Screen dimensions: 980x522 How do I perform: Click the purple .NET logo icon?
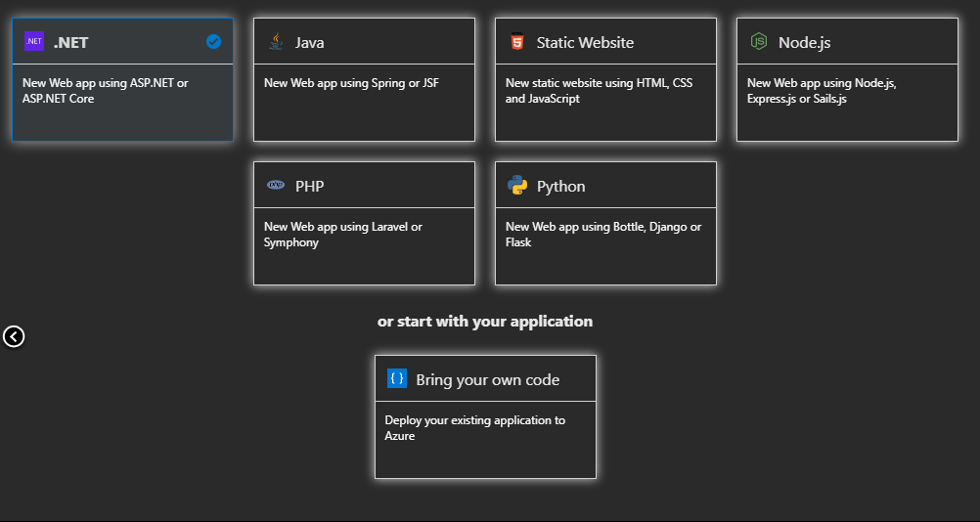tap(34, 41)
